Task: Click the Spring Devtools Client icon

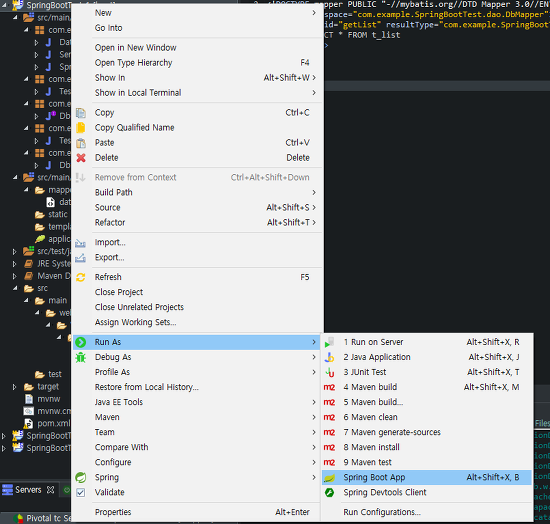Action: pos(329,493)
